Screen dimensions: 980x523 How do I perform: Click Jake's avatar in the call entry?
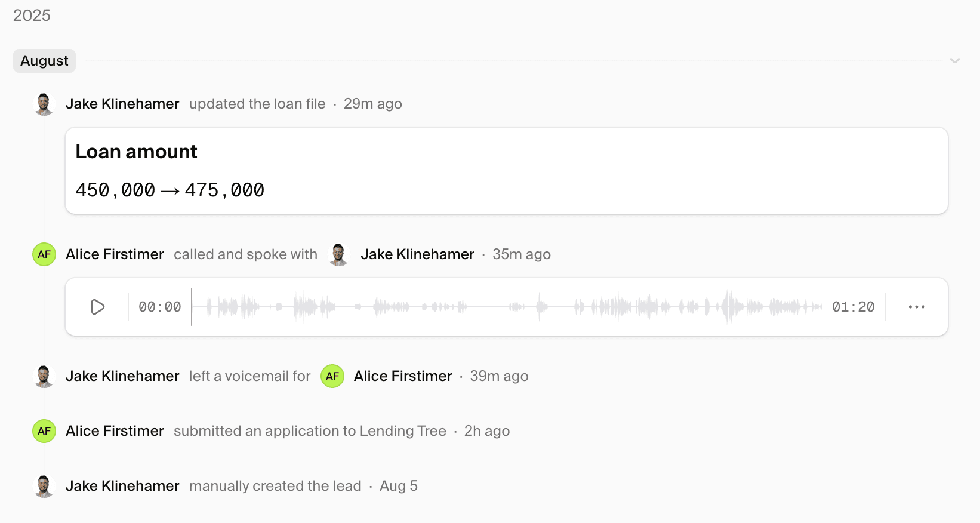tap(339, 254)
